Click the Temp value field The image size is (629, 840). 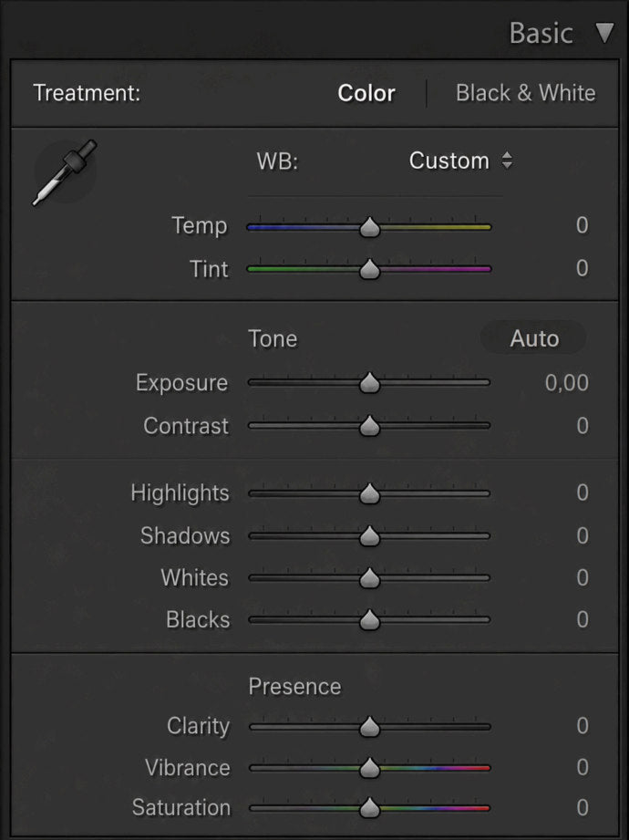pyautogui.click(x=583, y=225)
